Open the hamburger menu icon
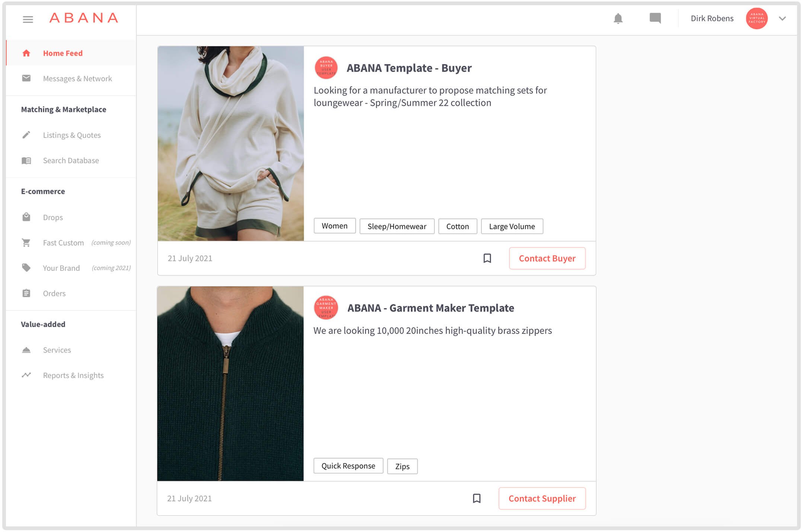This screenshot has height=532, width=806. pos(28,19)
